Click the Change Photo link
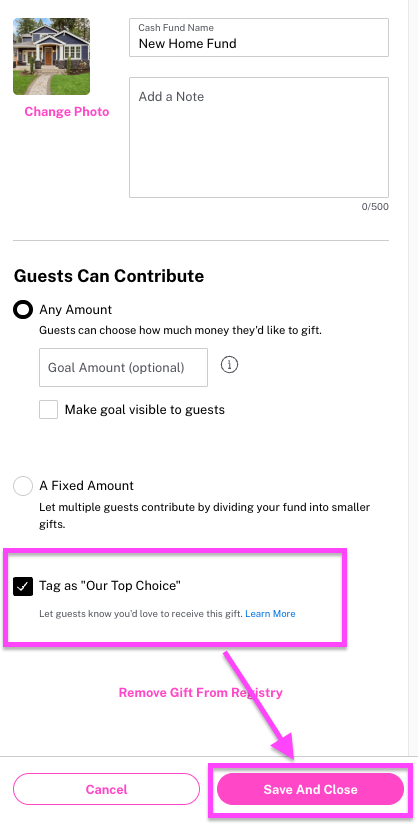Viewport: 418px width, 833px height. (x=67, y=112)
